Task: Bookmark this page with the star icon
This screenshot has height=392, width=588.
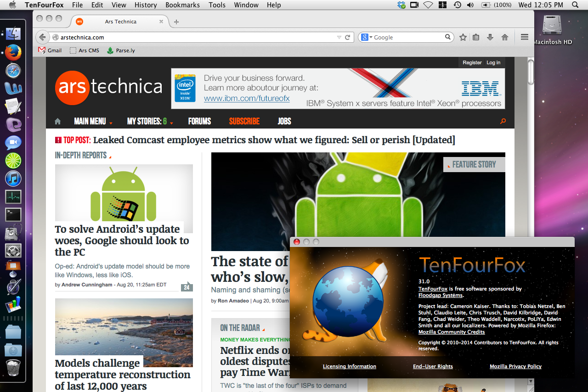Action: (x=463, y=37)
